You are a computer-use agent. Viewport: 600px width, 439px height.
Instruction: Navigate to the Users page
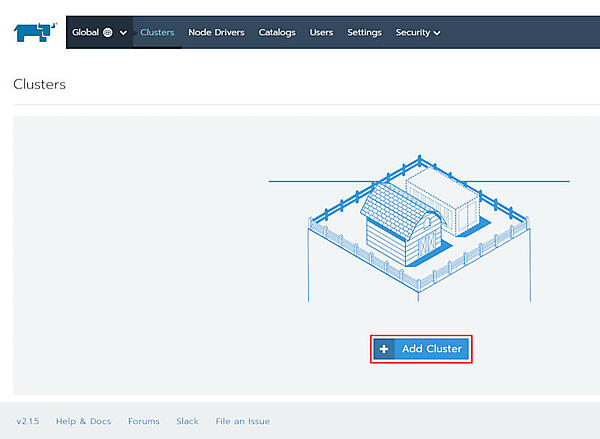pyautogui.click(x=321, y=32)
